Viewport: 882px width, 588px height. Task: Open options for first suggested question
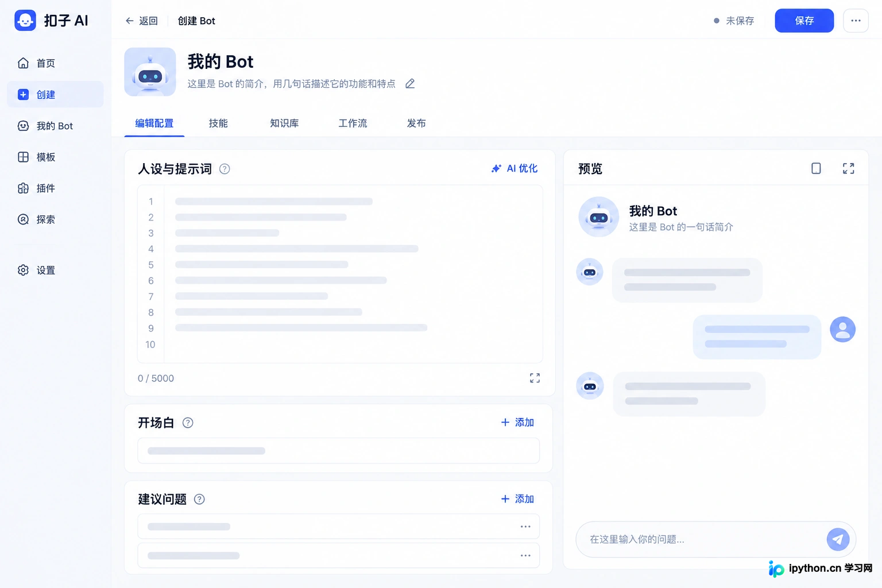pyautogui.click(x=525, y=527)
